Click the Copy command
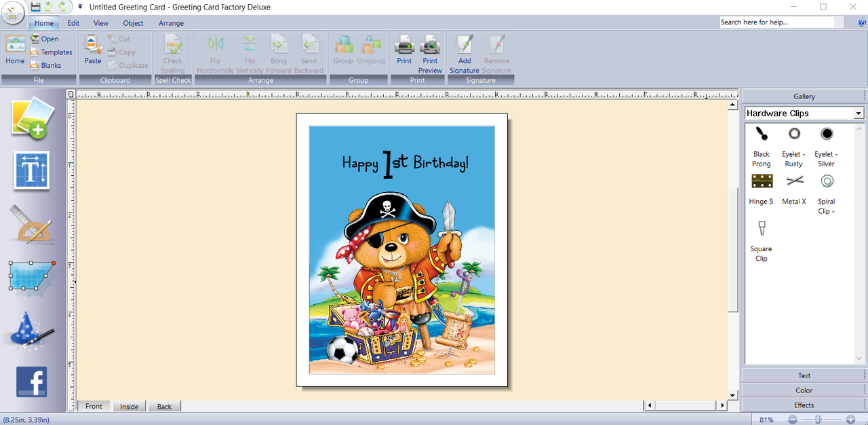Viewport: 868px width, 425px height. click(x=121, y=52)
